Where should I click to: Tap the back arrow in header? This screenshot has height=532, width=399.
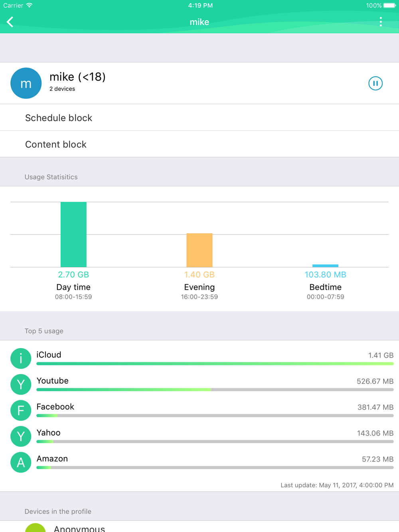[10, 22]
